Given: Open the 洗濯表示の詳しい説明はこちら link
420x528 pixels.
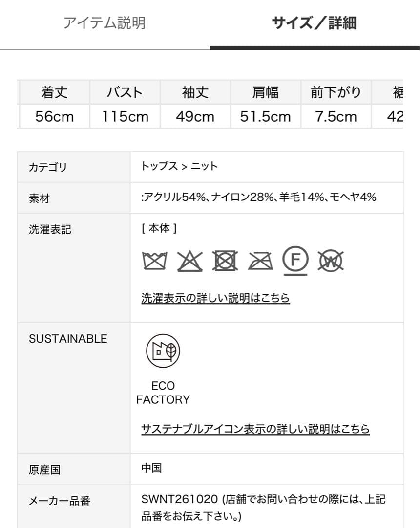Looking at the screenshot, I should (x=215, y=298).
